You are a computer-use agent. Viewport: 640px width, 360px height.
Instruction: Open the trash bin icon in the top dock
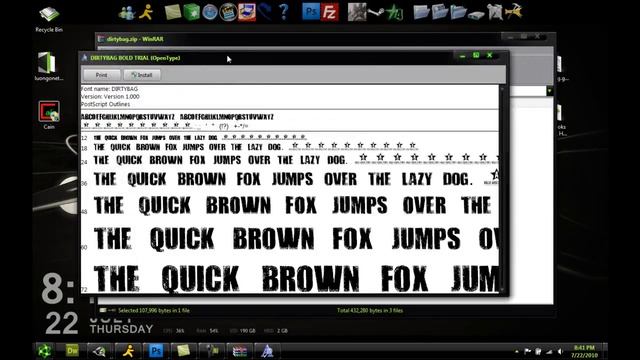coord(495,12)
